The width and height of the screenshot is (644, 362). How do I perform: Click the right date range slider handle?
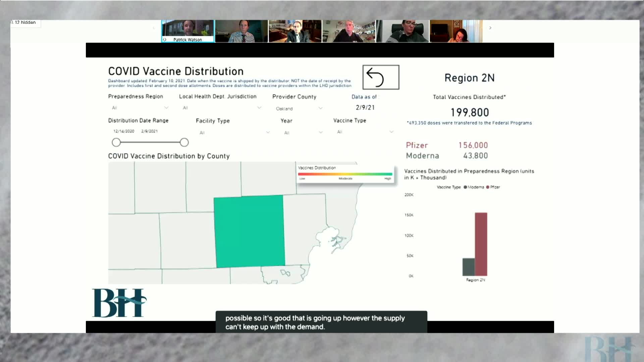184,142
